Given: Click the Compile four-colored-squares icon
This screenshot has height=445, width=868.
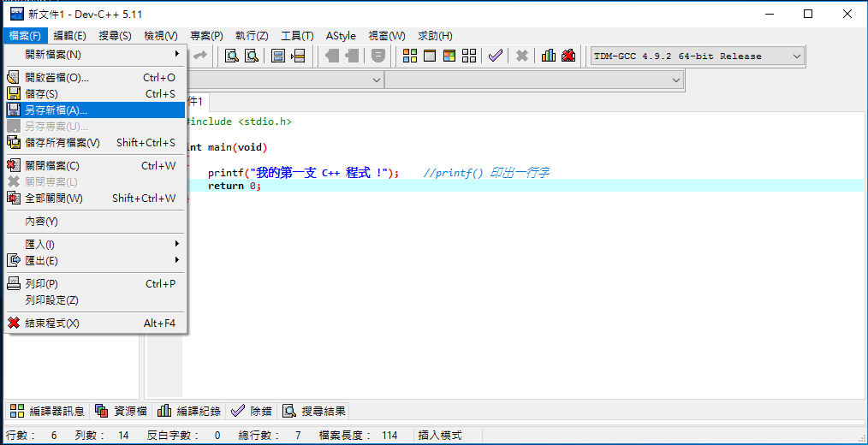Looking at the screenshot, I should click(410, 56).
